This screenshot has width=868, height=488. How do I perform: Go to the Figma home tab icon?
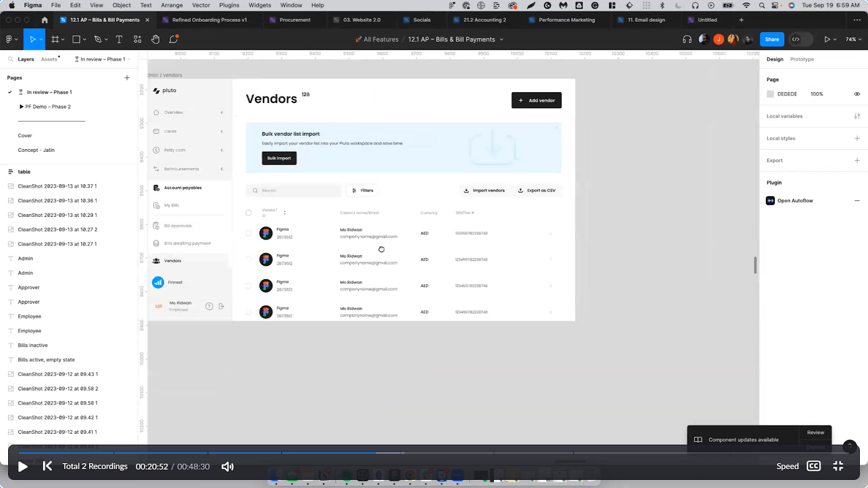click(44, 20)
